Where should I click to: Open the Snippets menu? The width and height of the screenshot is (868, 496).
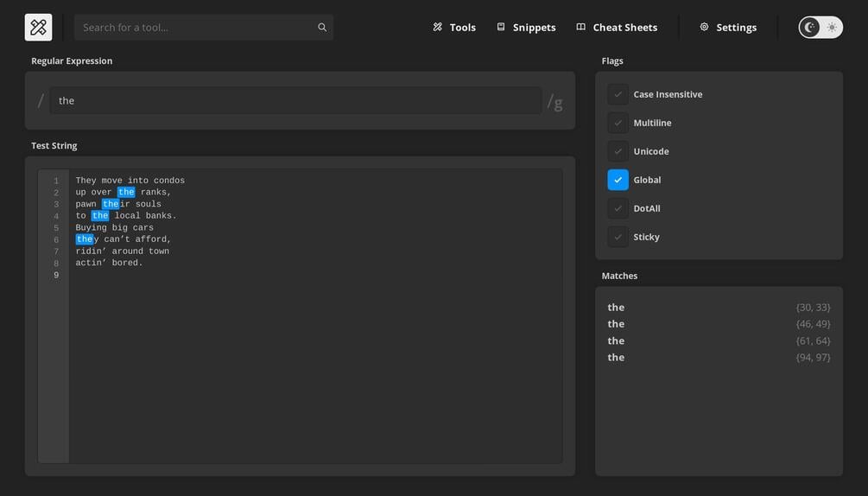coord(526,27)
